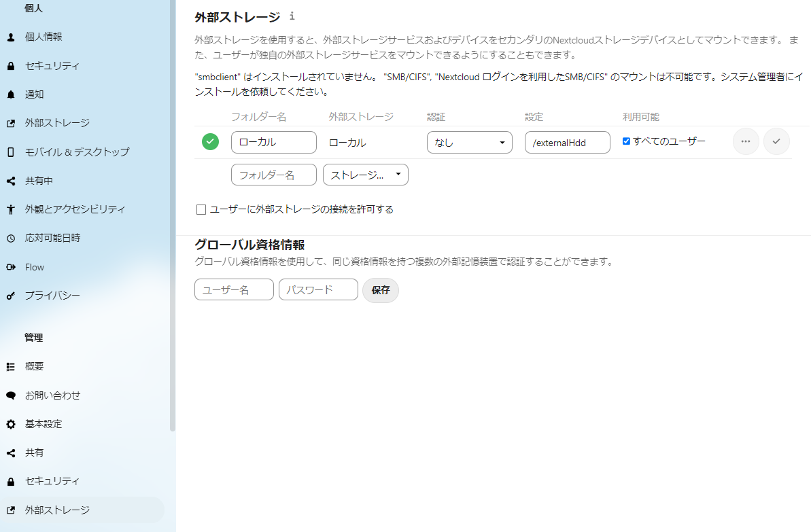Click share icon beside admin 共有
This screenshot has height=532, width=811.
[11, 453]
